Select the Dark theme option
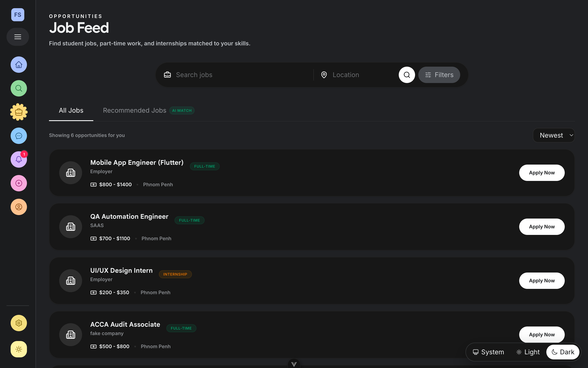This screenshot has height=368, width=588. [563, 352]
